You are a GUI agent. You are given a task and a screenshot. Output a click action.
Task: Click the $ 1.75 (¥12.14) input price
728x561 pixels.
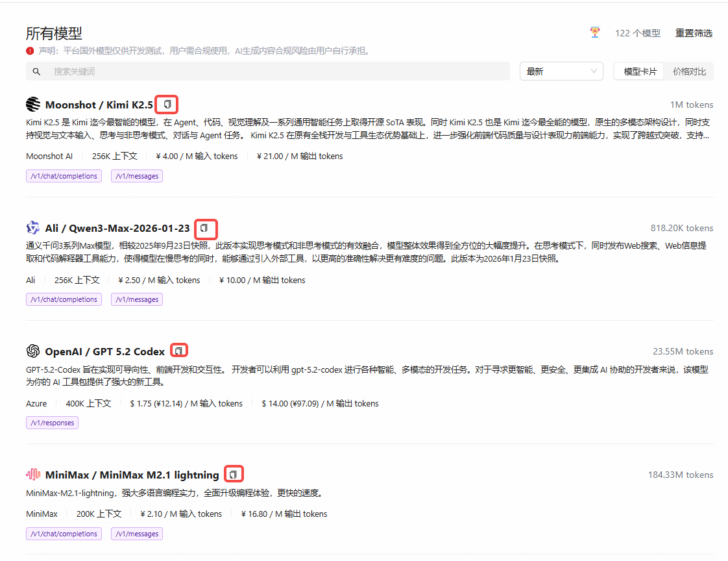click(x=186, y=403)
